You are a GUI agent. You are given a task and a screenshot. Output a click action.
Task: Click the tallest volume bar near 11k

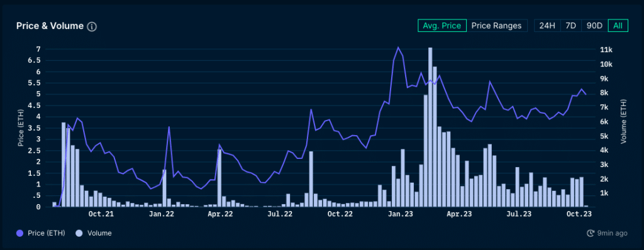tap(430, 128)
